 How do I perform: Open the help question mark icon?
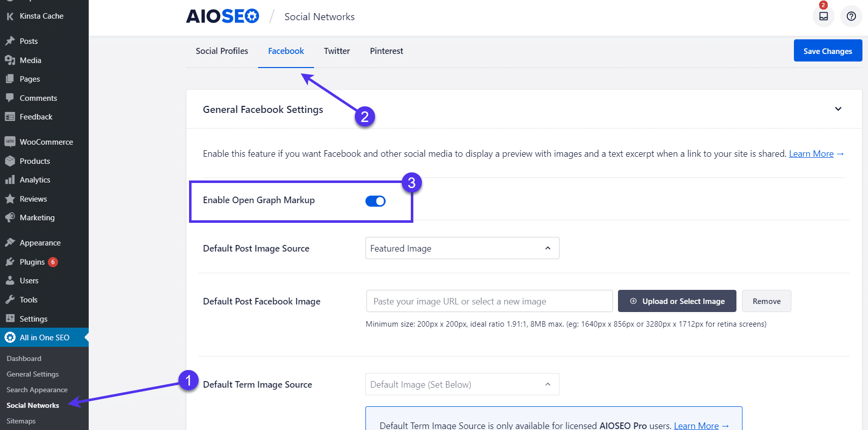click(x=851, y=16)
